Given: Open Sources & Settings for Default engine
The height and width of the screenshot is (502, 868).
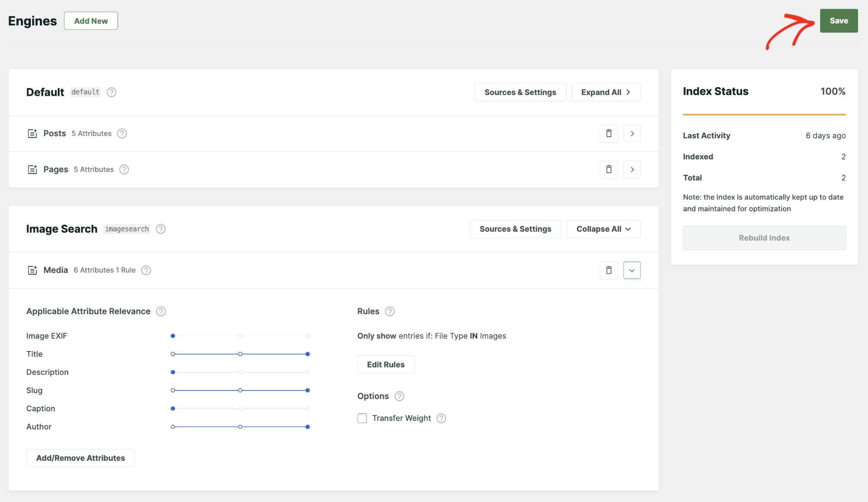Looking at the screenshot, I should (x=520, y=92).
